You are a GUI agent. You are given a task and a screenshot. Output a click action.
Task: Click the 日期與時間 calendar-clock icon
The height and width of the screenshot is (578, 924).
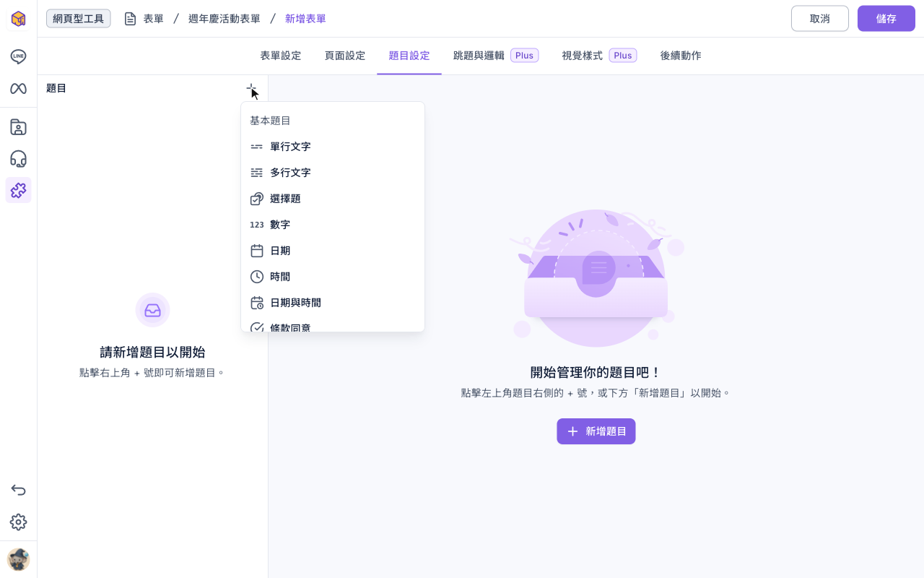pos(256,303)
